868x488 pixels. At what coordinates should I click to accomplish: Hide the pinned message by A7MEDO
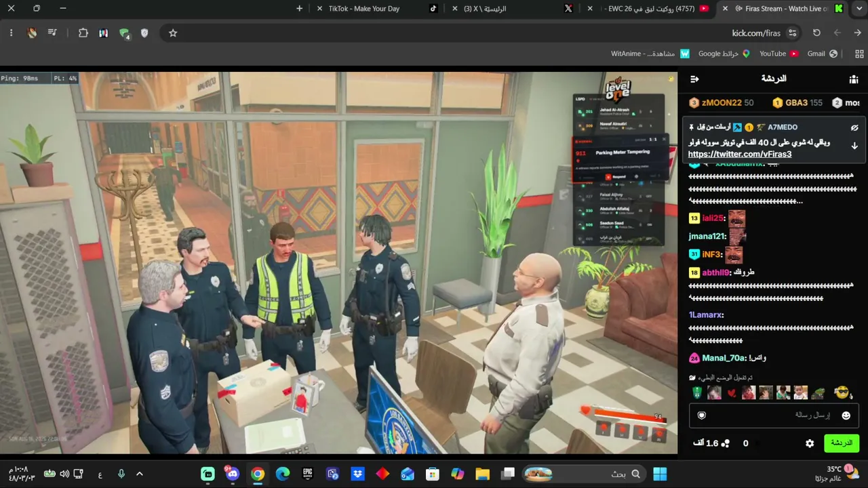tap(854, 127)
